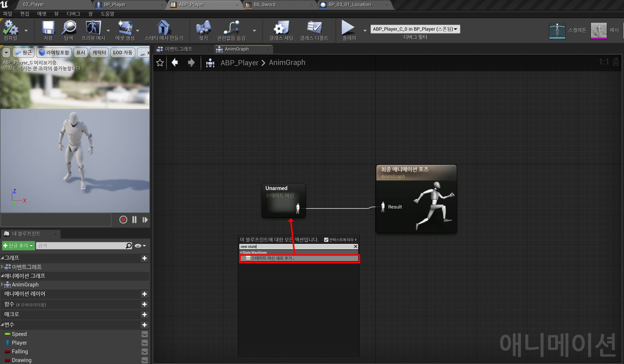This screenshot has width=624, height=364.
Task: Collapse the 변수 section
Action: (x=2, y=324)
